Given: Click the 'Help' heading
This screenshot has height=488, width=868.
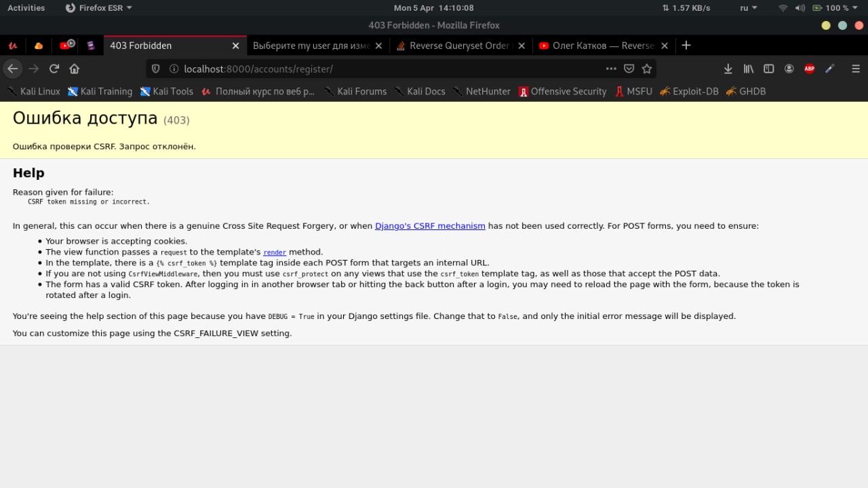Looking at the screenshot, I should pos(28,172).
